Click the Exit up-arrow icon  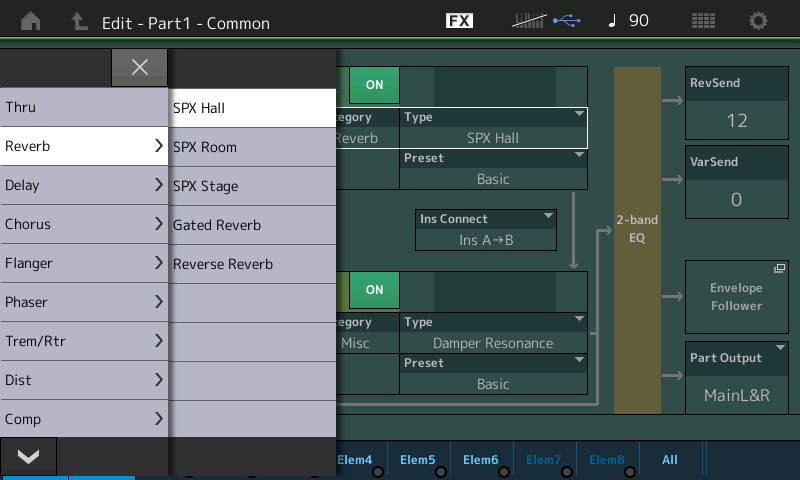[x=79, y=21]
